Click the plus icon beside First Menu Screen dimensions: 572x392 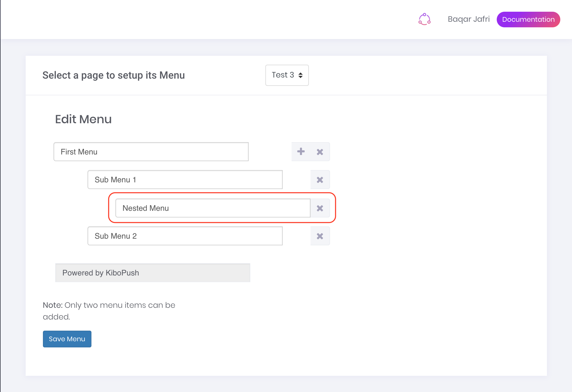point(301,152)
